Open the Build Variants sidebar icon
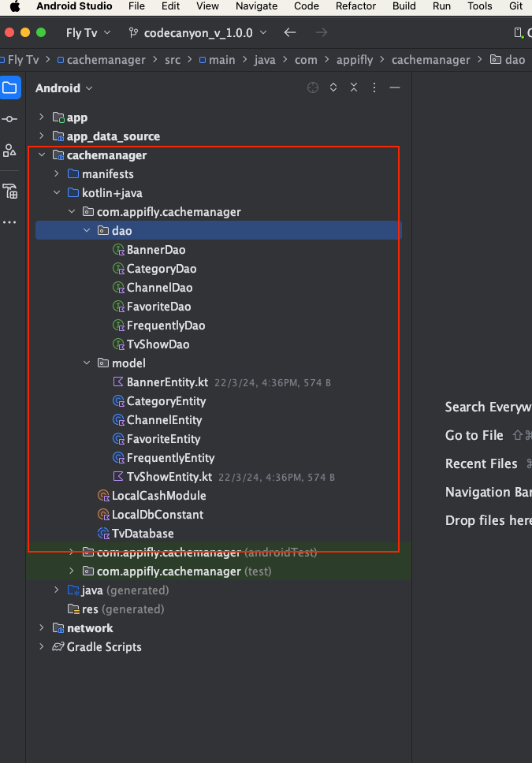This screenshot has height=763, width=532. [x=10, y=191]
